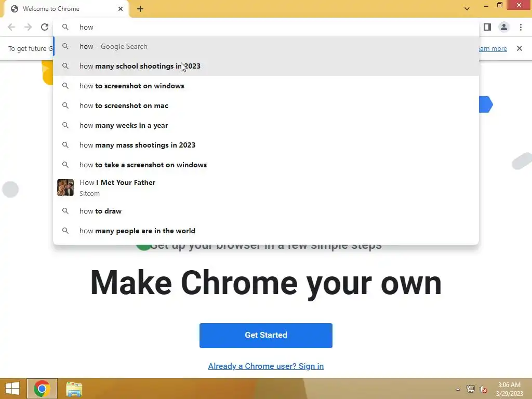The height and width of the screenshot is (399, 532).
Task: Open a new tab with the plus button
Action: click(140, 9)
